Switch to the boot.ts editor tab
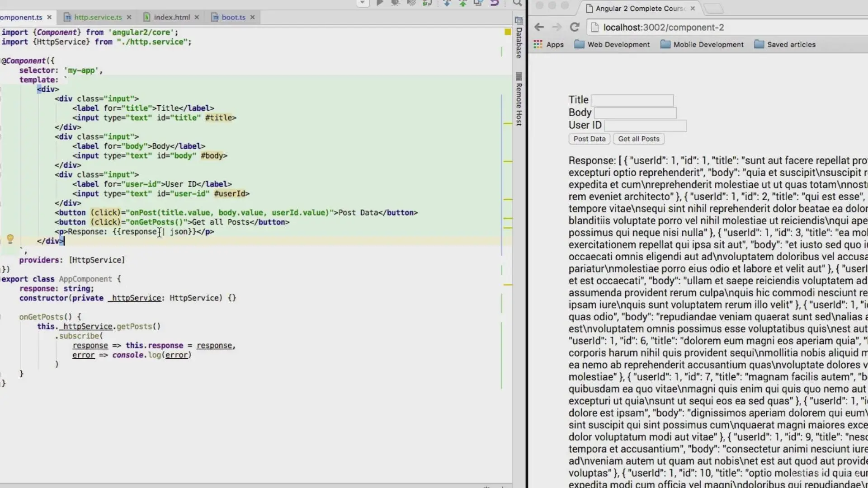868x488 pixels. [233, 17]
